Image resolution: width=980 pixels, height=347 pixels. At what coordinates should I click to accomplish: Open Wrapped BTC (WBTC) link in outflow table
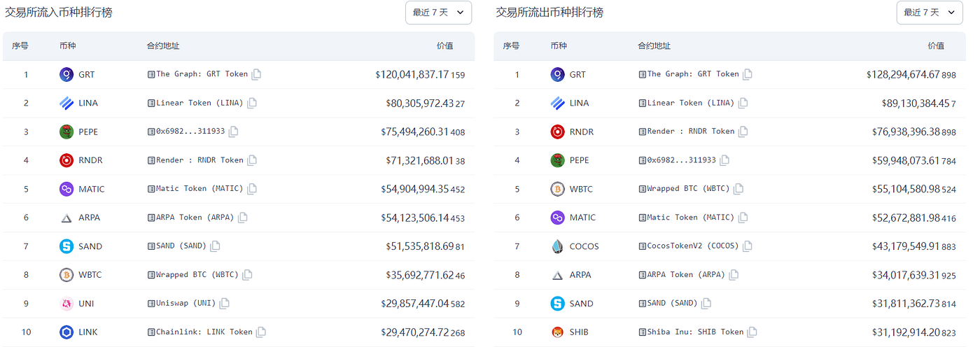689,189
